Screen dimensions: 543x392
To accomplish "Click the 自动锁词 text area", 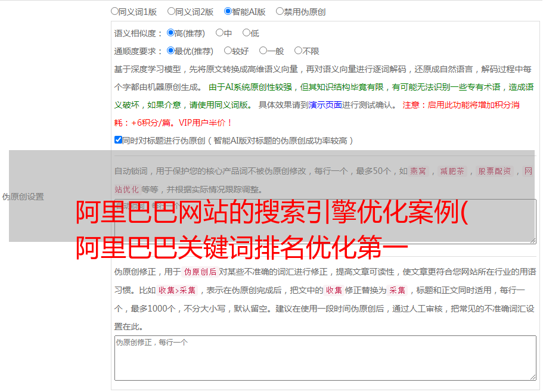I will coord(325,222).
